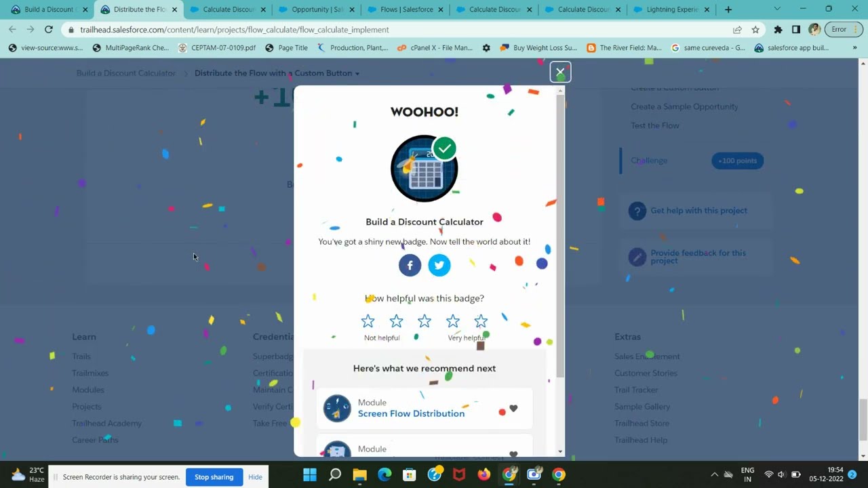Screen dimensions: 868x488
Task: Open new browser tab
Action: tap(728, 9)
